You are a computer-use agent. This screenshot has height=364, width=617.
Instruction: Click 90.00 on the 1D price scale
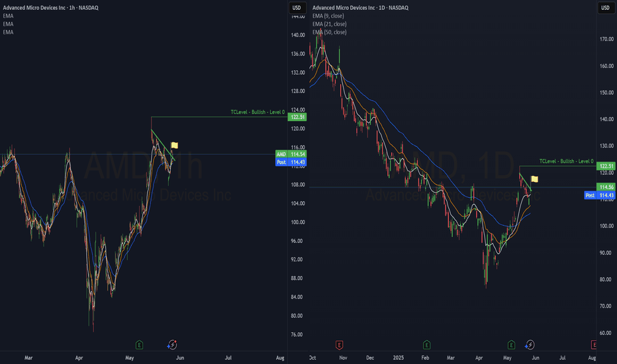coord(606,253)
